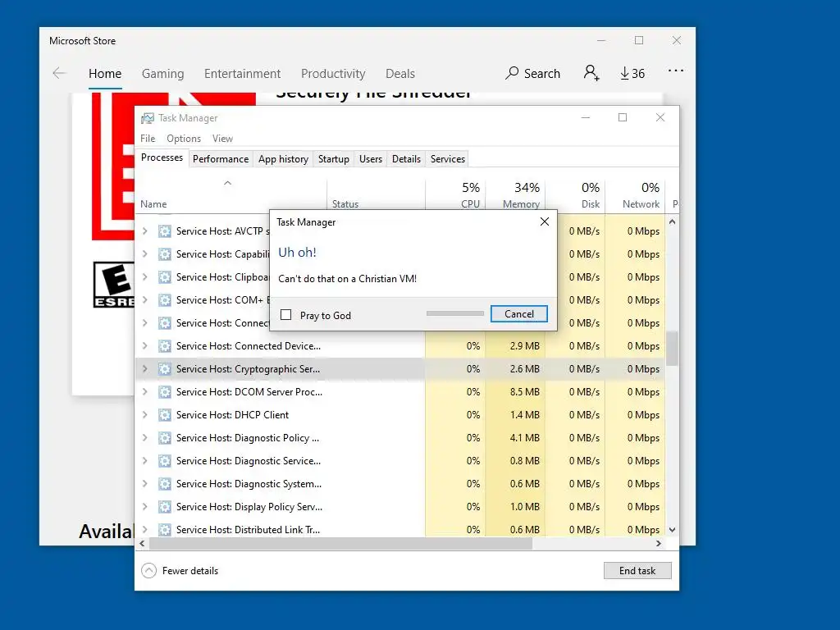Sort by Disk column header
The image size is (840, 630).
(576, 195)
